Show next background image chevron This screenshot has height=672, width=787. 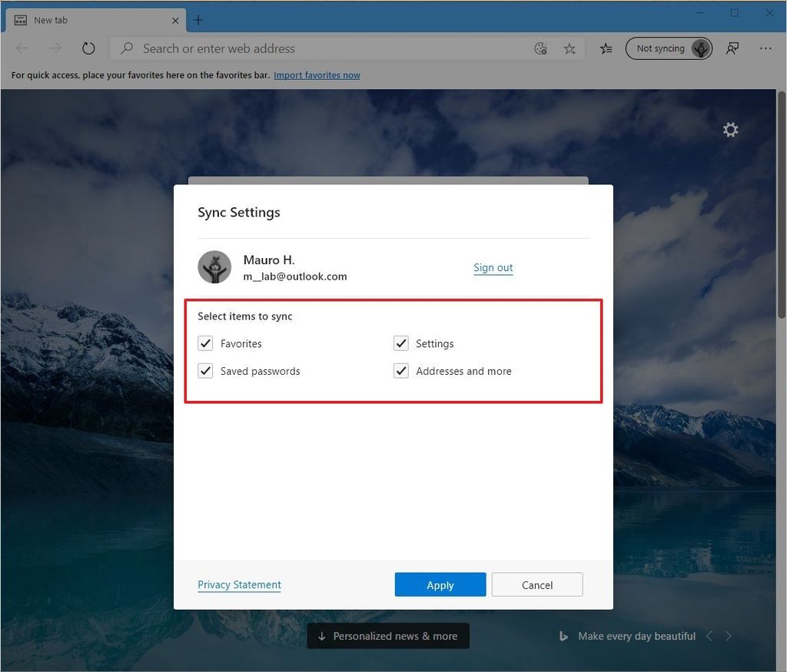729,636
